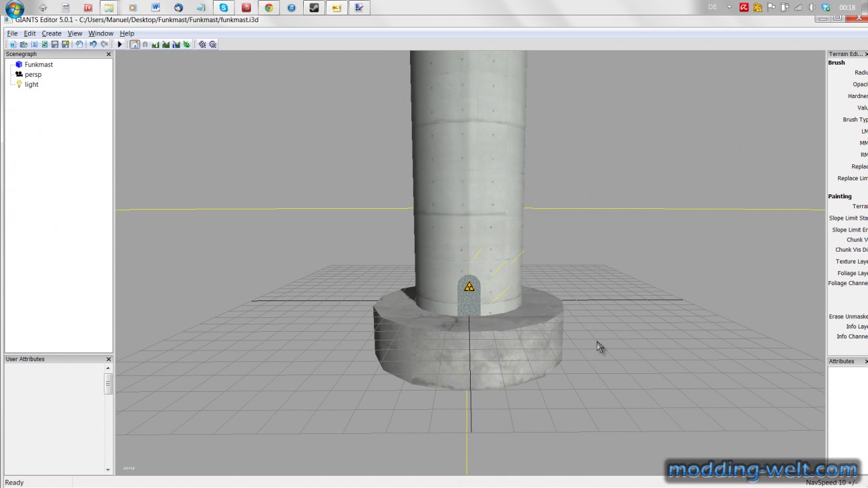Click the first gear icon in toolbar
Image resolution: width=868 pixels, height=488 pixels.
202,45
